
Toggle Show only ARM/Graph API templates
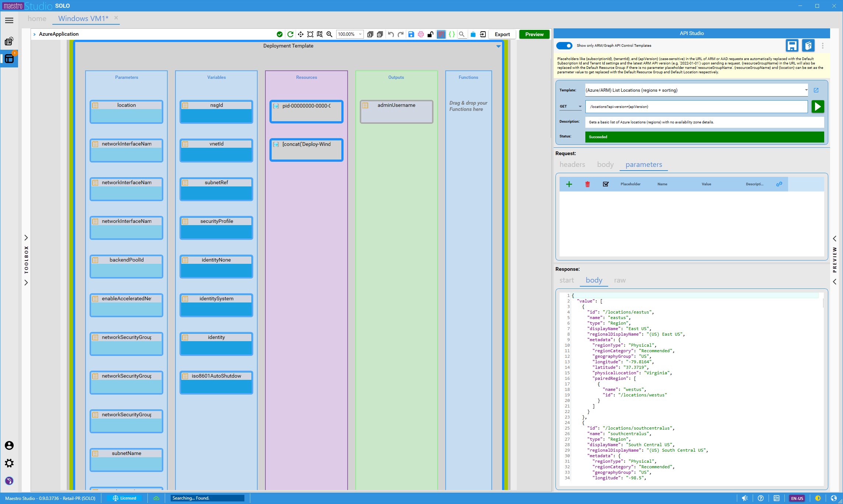coord(564,46)
